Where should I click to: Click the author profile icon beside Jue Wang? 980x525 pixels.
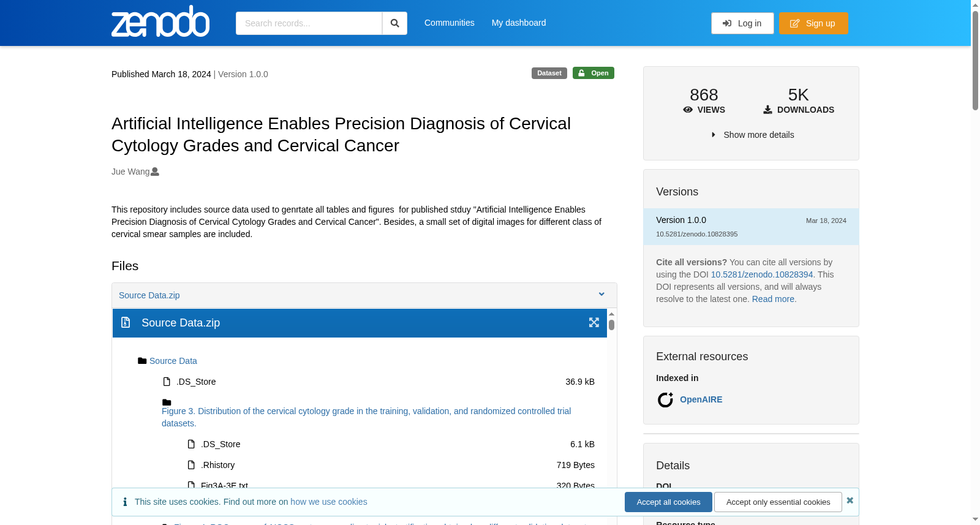coord(155,172)
